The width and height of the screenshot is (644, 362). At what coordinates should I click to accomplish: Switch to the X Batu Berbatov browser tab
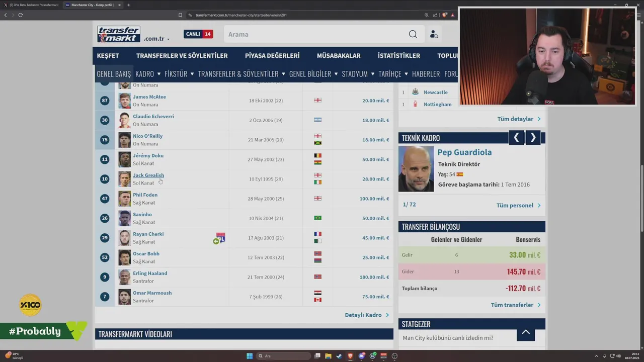point(32,5)
